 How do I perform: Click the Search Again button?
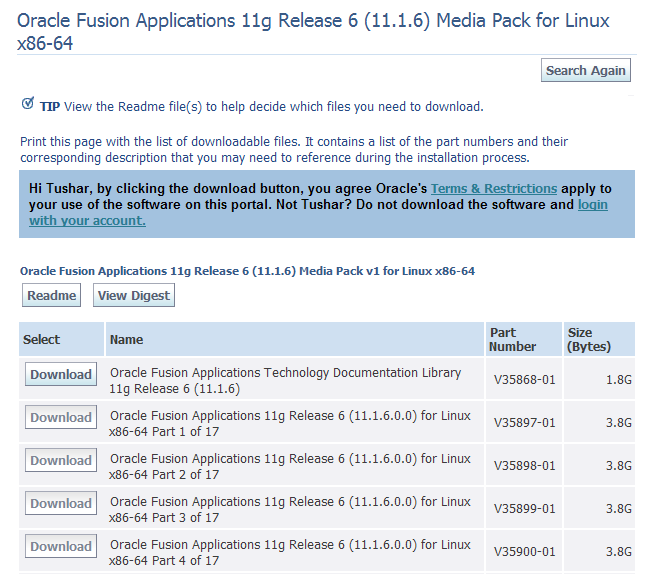(x=585, y=70)
